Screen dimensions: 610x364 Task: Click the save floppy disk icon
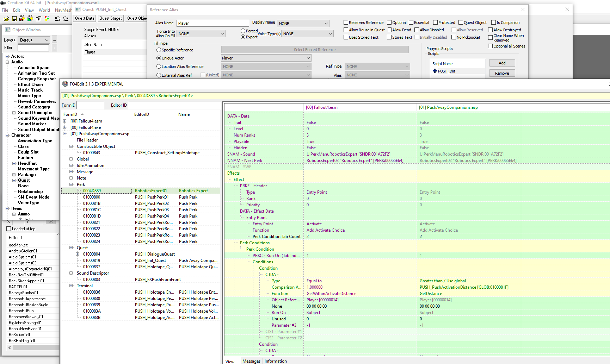(14, 18)
